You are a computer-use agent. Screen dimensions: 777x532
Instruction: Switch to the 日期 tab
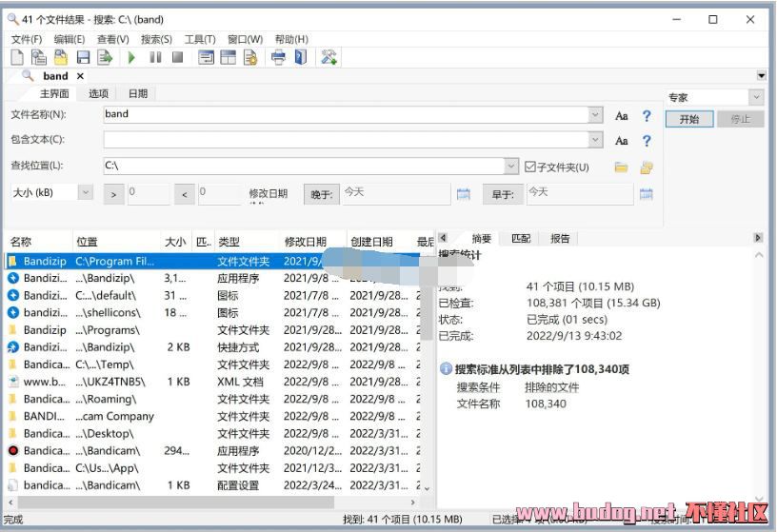(138, 93)
